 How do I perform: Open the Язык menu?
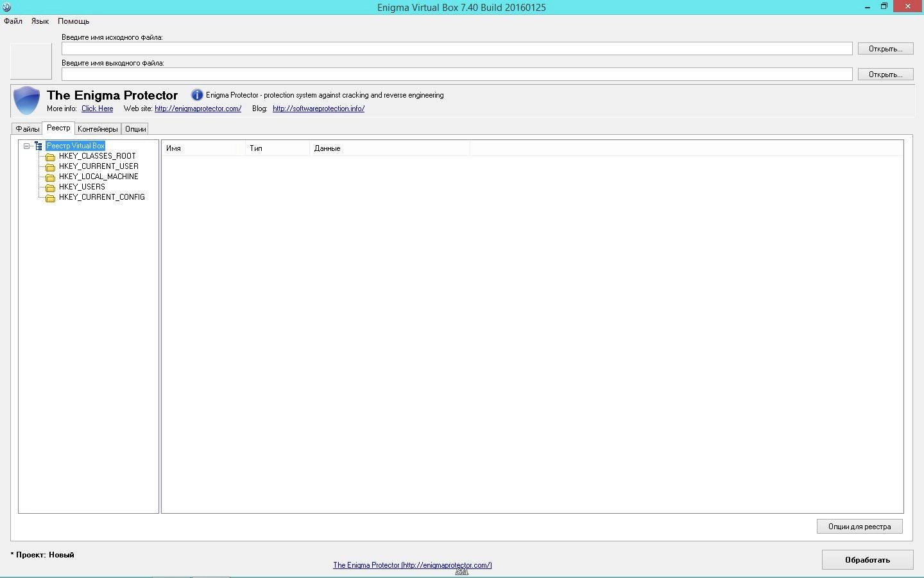[40, 21]
